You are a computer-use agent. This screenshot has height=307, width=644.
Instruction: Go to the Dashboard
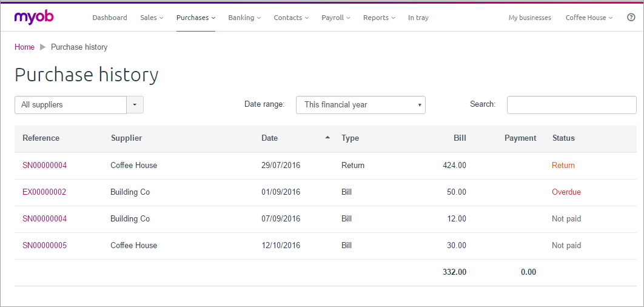tap(110, 18)
